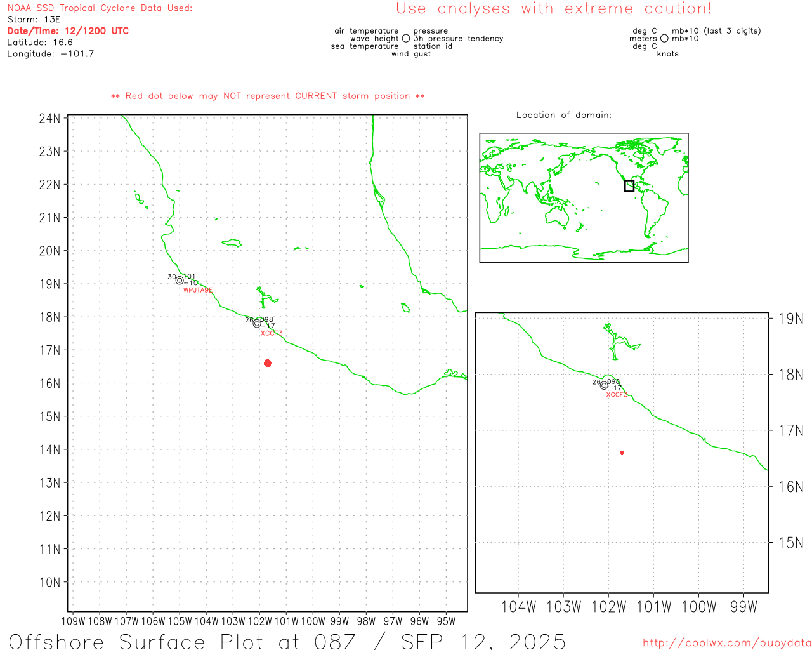Click the '24N' latitude axis label
The image size is (812, 650).
click(x=50, y=119)
